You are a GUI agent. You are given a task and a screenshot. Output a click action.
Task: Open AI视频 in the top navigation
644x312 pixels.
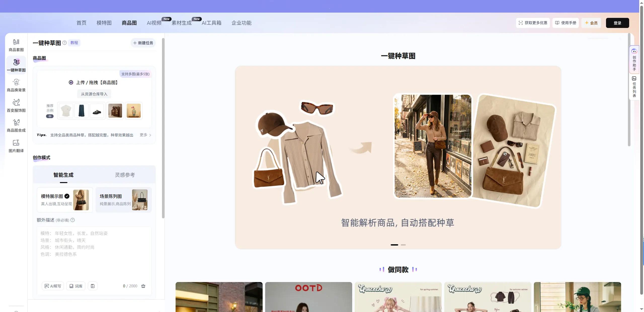click(154, 23)
